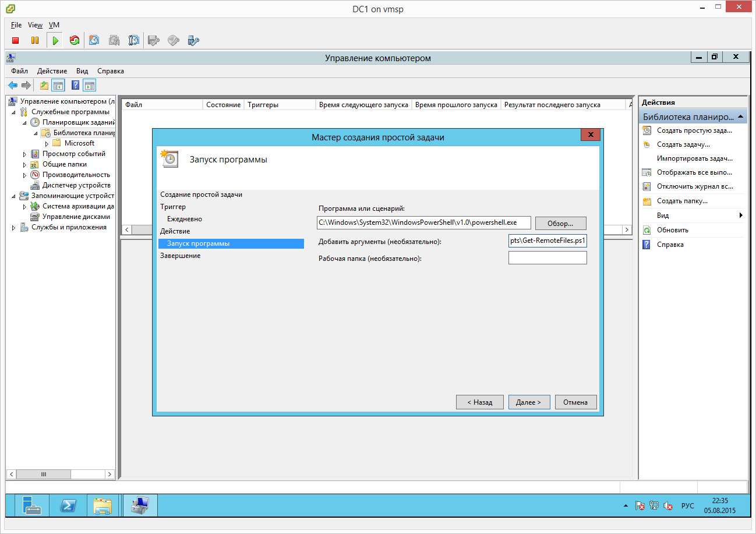
Task: Open File Explorer from the taskbar
Action: pos(103,505)
